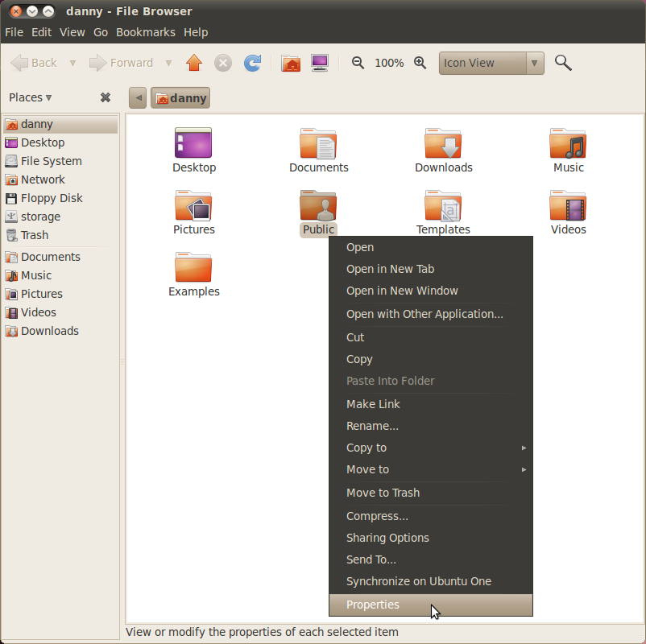Expand the Forward history dropdown arrow

168,63
